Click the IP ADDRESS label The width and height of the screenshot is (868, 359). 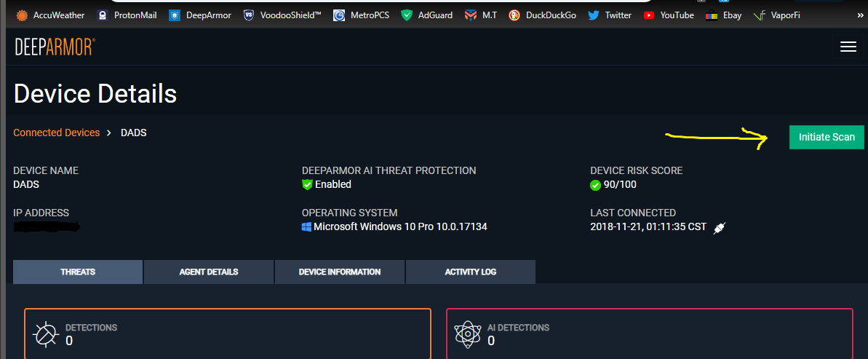click(x=41, y=213)
